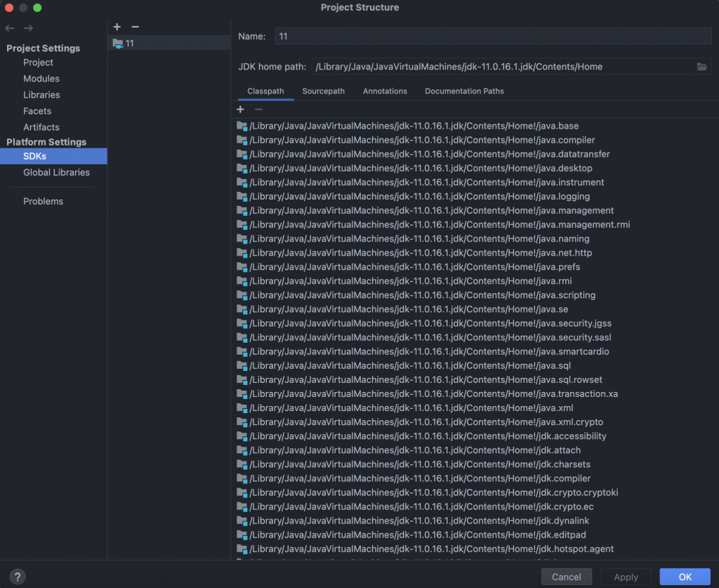The image size is (719, 588).
Task: Open the Documentation Paths tab
Action: (x=464, y=91)
